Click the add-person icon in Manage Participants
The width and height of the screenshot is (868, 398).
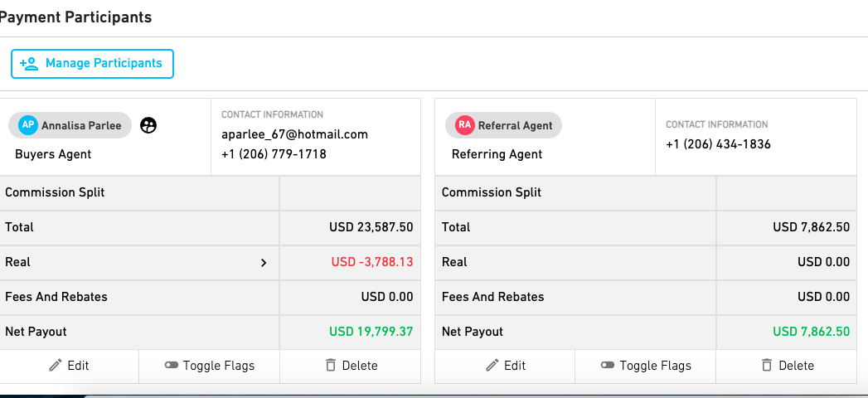pos(29,64)
